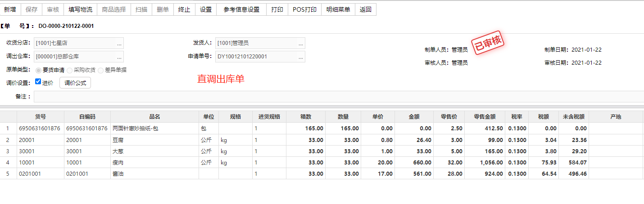Screen dimensions: 644x204
Task: Toggle the 进价 checkbox
Action: pyautogui.click(x=38, y=82)
